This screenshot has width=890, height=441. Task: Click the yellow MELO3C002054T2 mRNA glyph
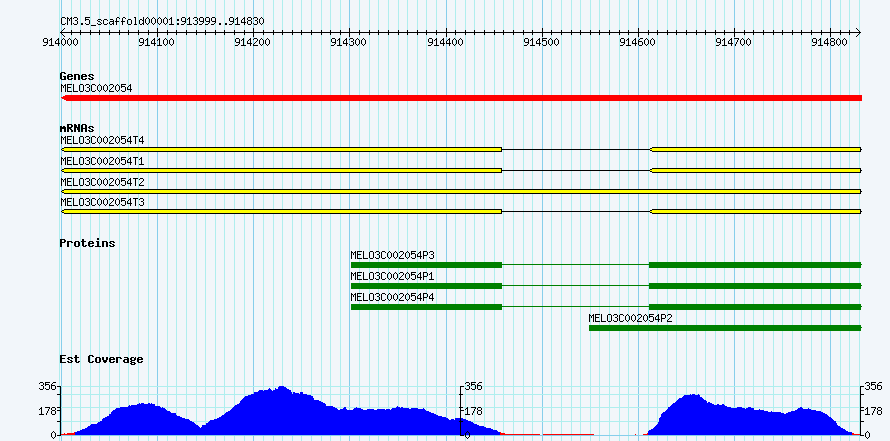tap(461, 191)
